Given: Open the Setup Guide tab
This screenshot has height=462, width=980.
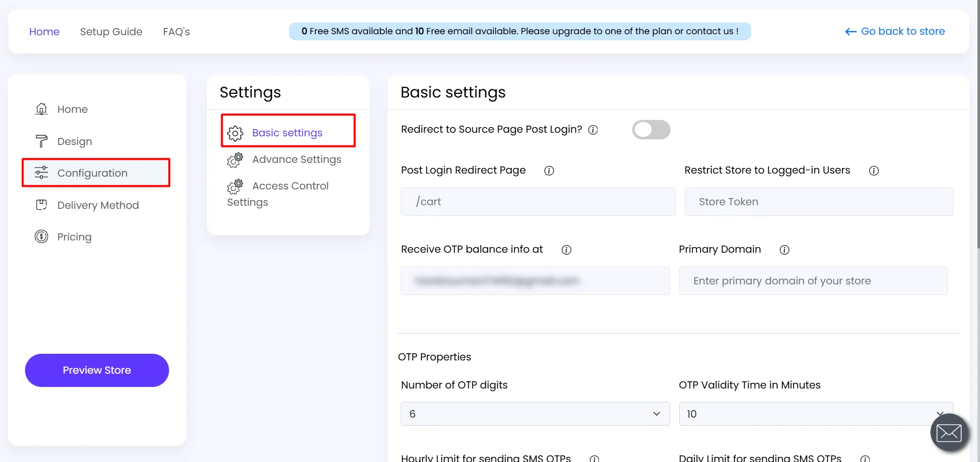Looking at the screenshot, I should pyautogui.click(x=111, y=32).
